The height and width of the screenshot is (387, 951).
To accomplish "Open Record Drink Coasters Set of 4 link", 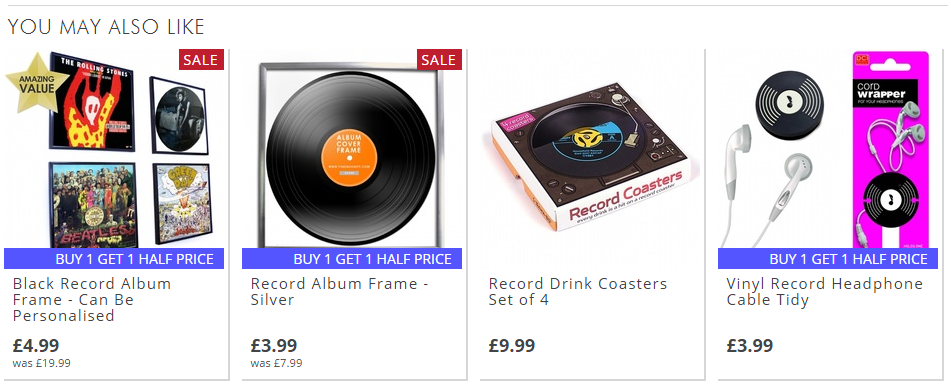I will pos(578,292).
